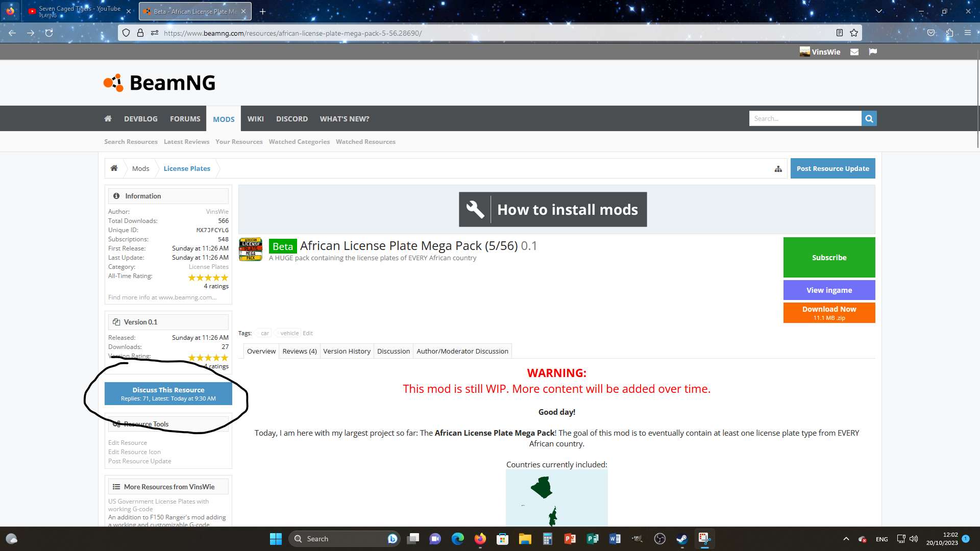Open Steam from the taskbar
Screen dimensions: 980x551
[682, 539]
